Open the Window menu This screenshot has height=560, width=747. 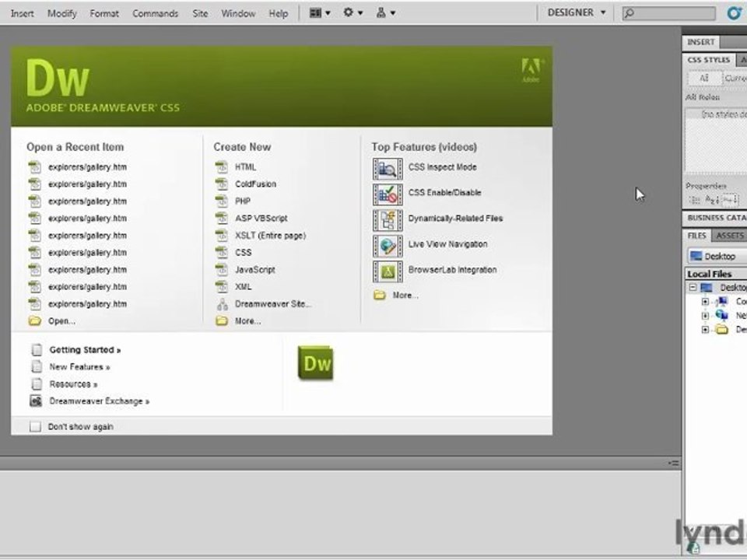tap(238, 13)
